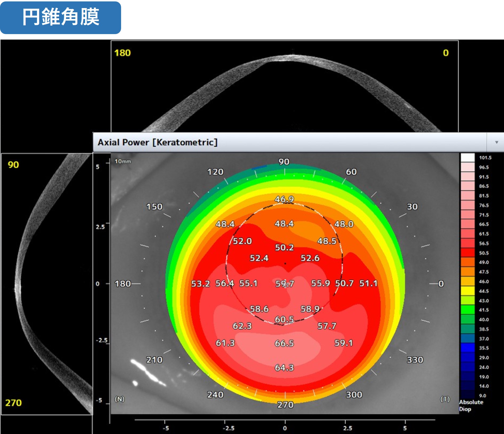Click the 52.4 diopter value on map
504x434 pixels.
click(x=259, y=258)
